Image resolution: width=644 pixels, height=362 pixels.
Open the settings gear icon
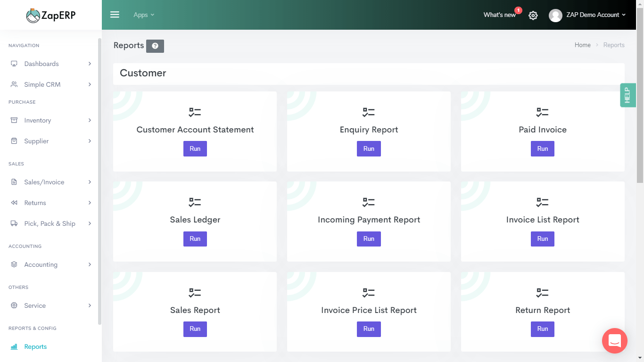533,16
